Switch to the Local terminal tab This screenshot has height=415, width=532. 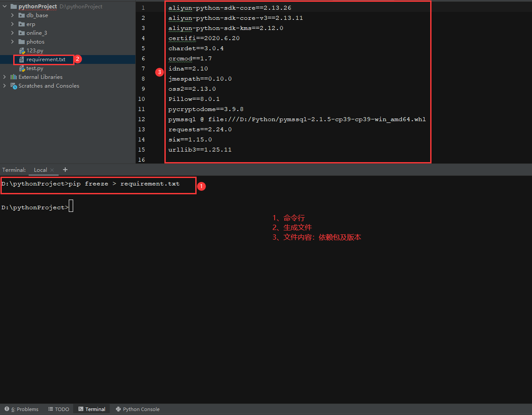pos(40,170)
